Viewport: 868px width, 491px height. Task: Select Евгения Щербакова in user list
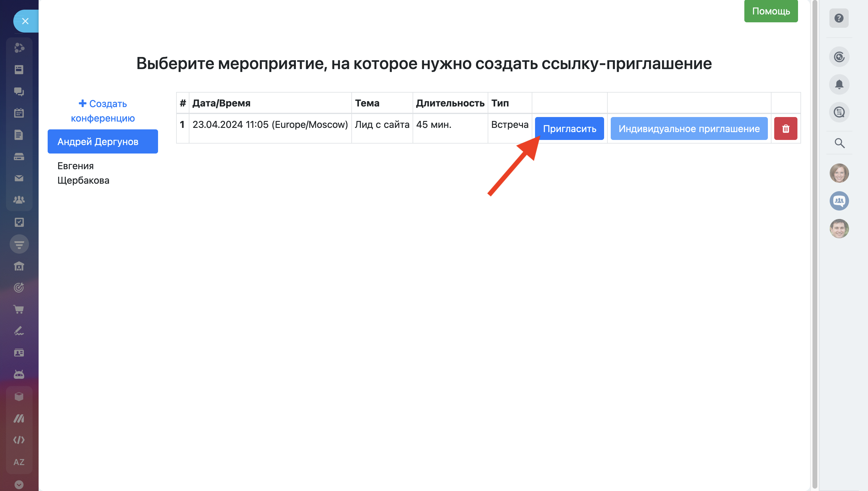[x=83, y=173]
